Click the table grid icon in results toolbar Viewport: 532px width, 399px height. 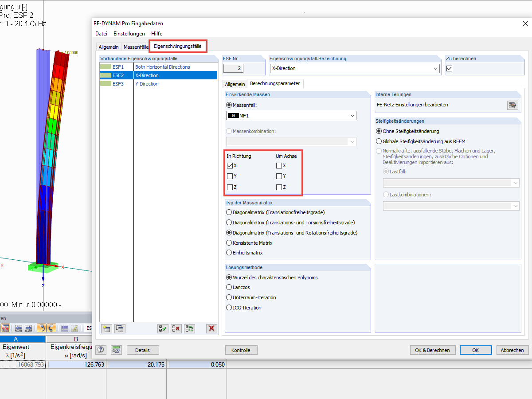(x=65, y=328)
